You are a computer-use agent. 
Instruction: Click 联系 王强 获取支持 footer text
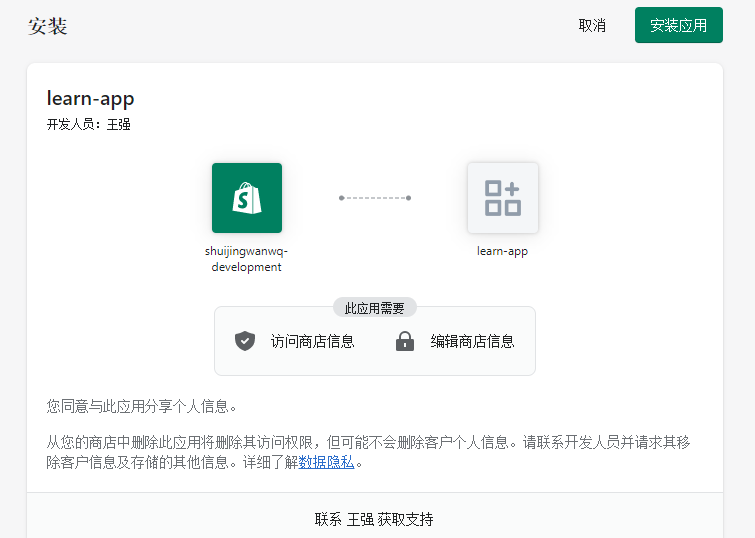374,519
